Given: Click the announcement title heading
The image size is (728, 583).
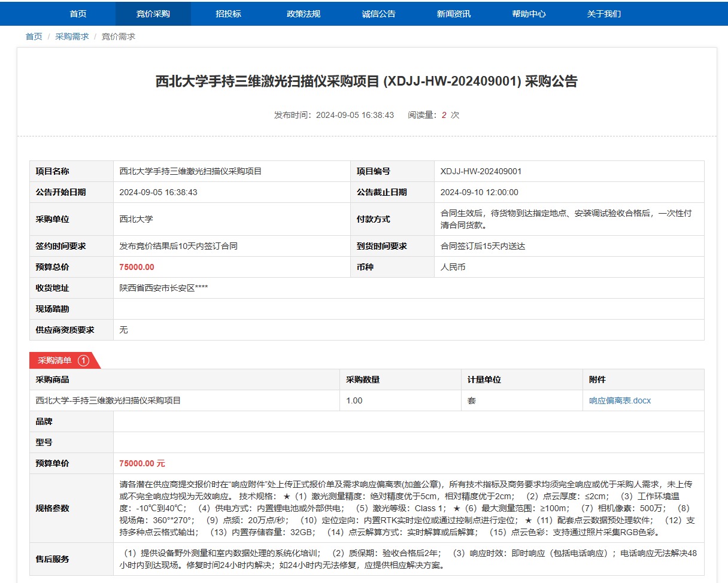Looking at the screenshot, I should pos(366,81).
